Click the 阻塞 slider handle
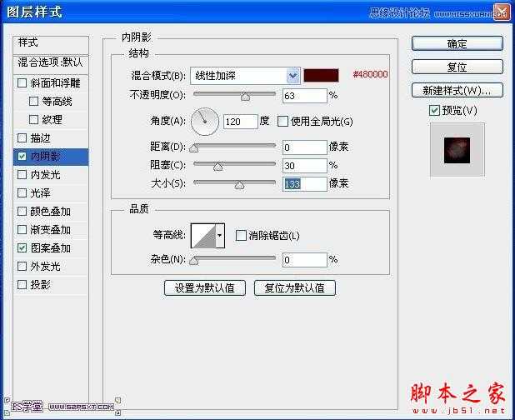515x420 pixels. pos(217,167)
